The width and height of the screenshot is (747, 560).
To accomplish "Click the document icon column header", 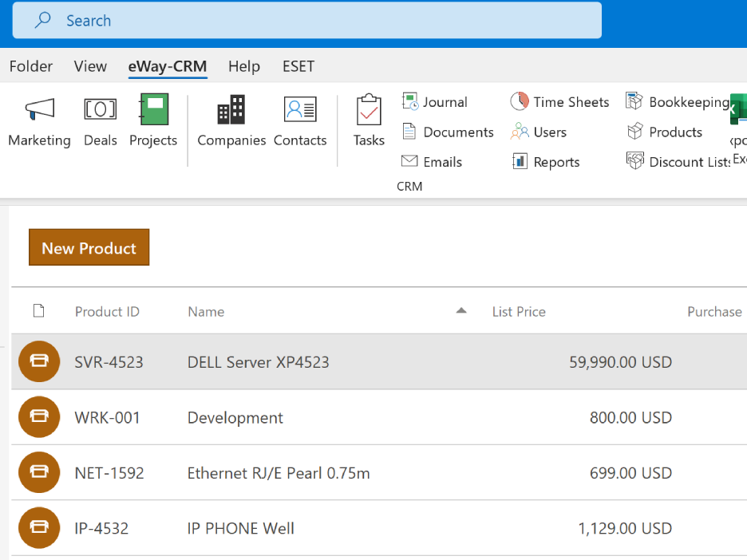I will tap(38, 311).
